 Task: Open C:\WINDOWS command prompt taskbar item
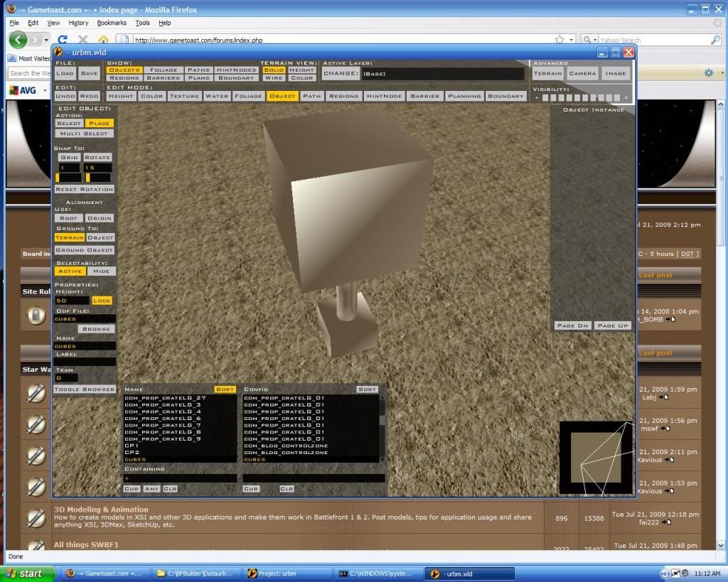(x=377, y=573)
